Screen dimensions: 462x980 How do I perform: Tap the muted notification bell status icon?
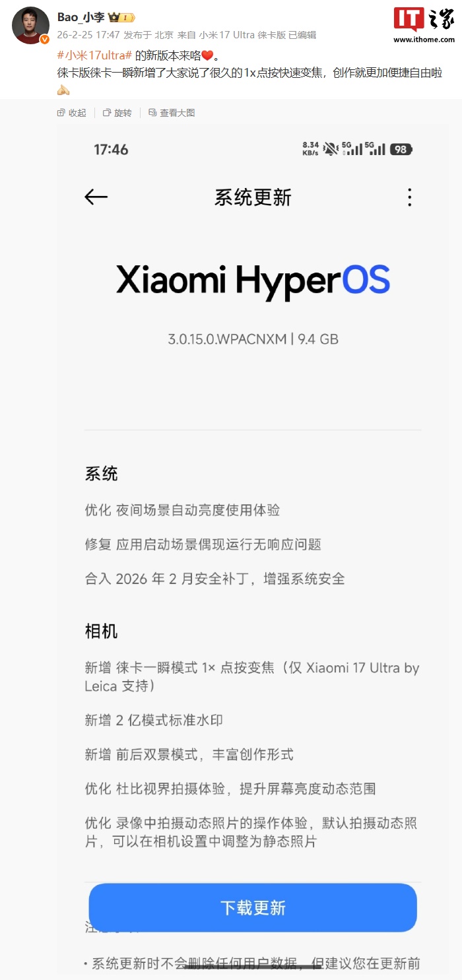(x=331, y=148)
